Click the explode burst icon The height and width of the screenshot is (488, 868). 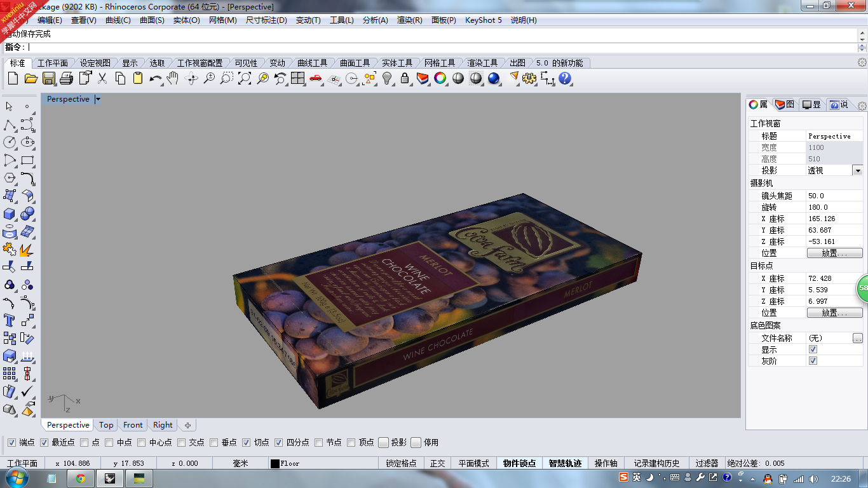click(27, 249)
